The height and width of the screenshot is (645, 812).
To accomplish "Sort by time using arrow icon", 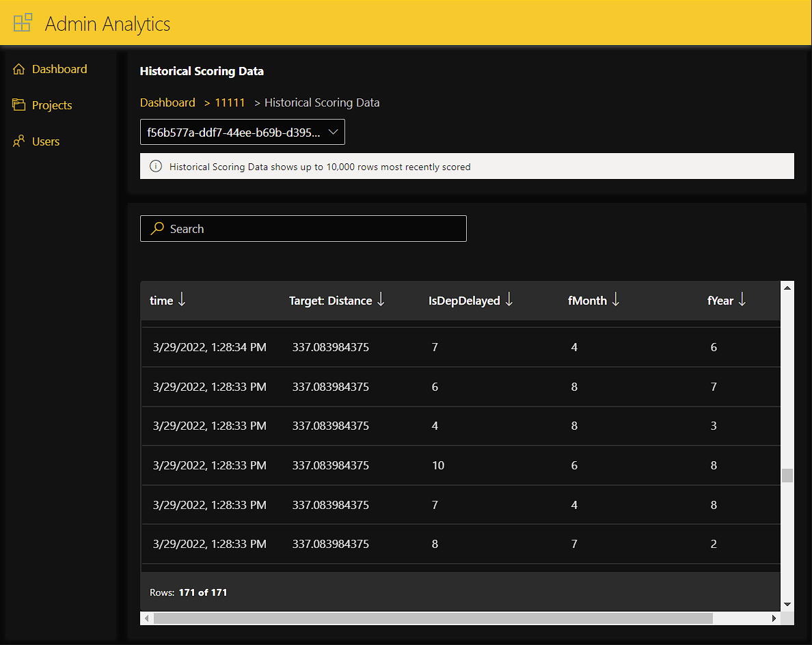I will coord(182,300).
